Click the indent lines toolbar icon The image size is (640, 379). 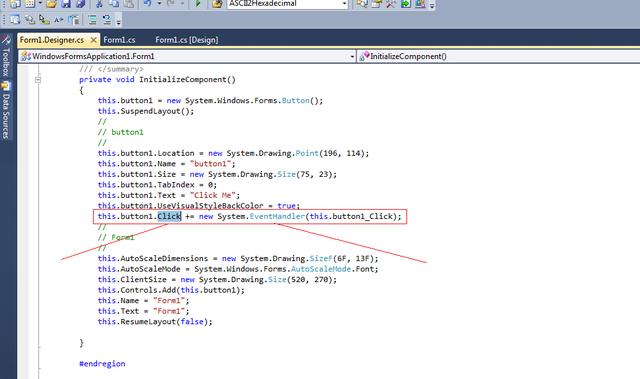tap(93, 19)
